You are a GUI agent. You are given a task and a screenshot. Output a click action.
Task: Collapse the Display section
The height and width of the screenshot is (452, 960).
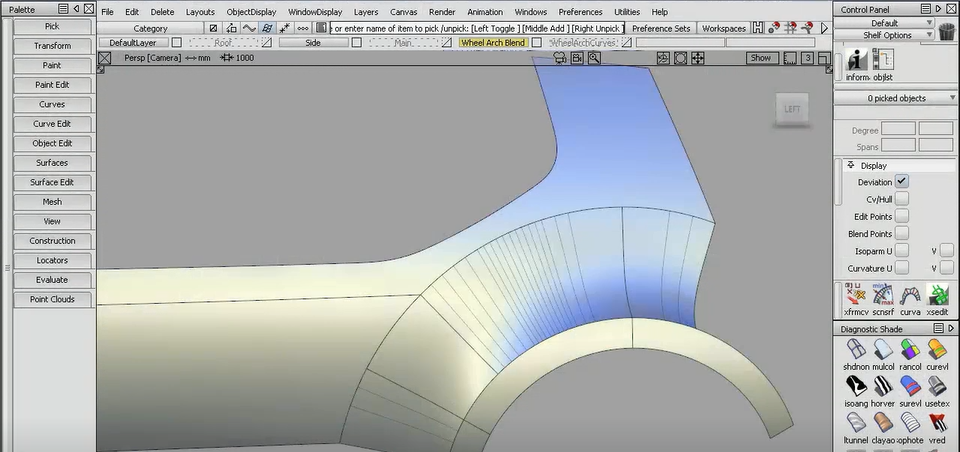(851, 165)
